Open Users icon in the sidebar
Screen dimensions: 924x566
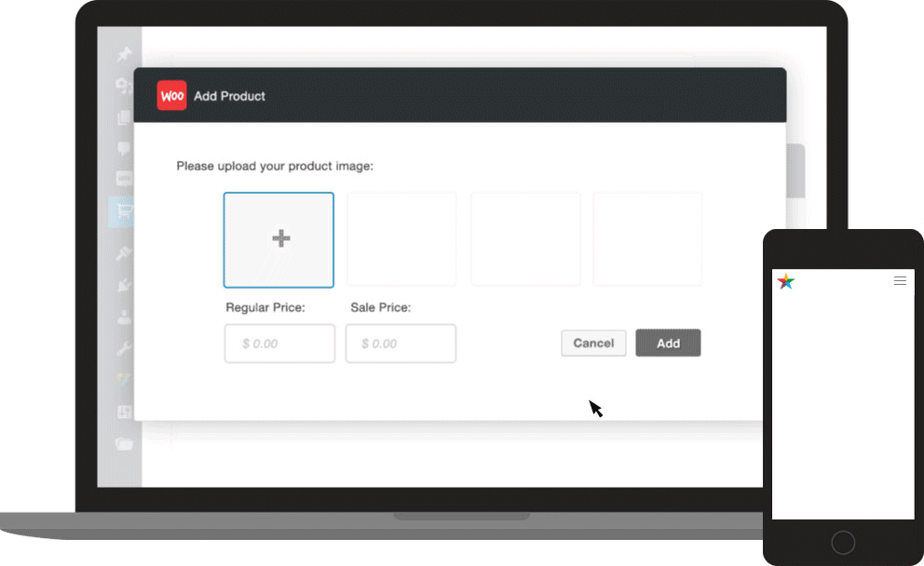click(123, 317)
